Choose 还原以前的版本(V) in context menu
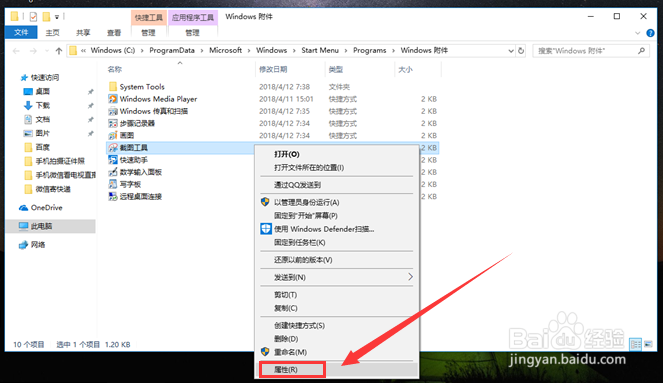 337,260
